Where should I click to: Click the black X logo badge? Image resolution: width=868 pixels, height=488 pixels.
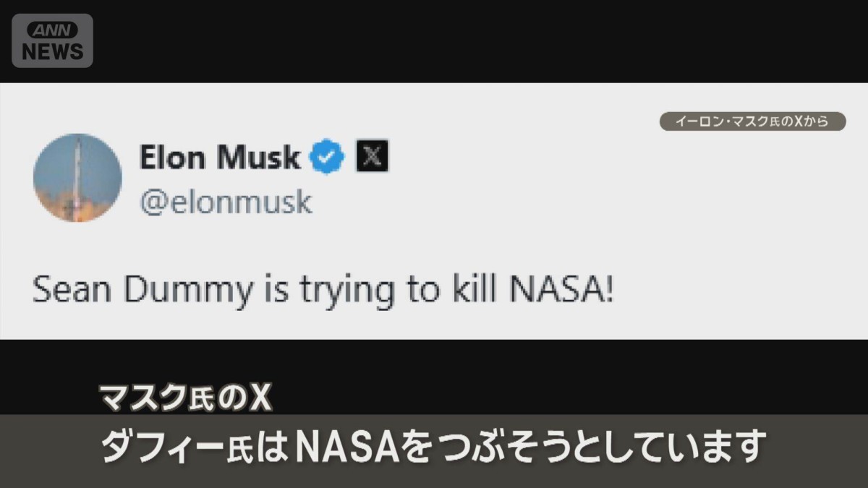tap(372, 158)
